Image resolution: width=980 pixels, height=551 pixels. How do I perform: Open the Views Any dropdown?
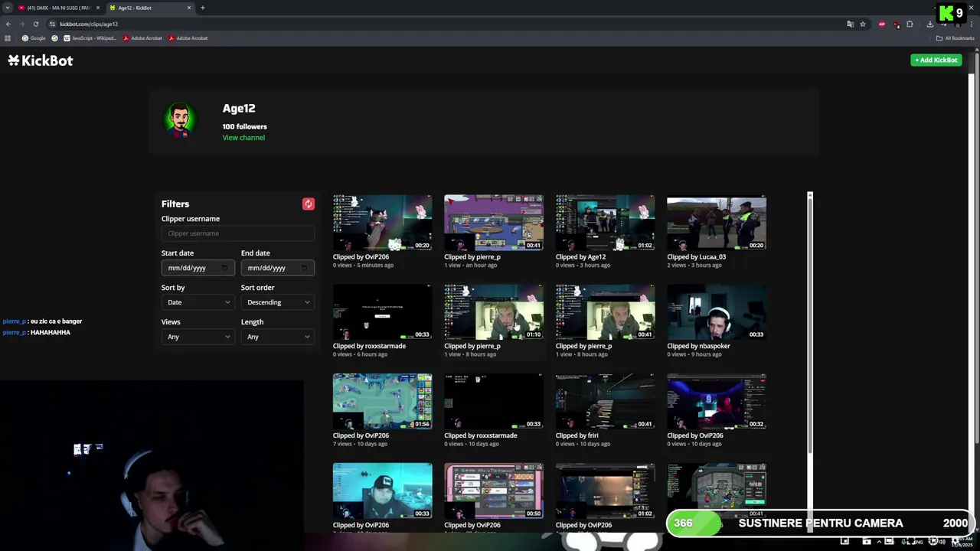click(x=198, y=337)
